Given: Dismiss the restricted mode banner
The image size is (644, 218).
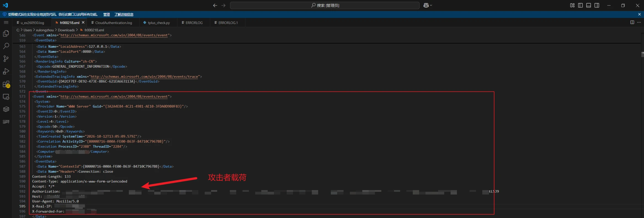Looking at the screenshot, I should point(639,14).
